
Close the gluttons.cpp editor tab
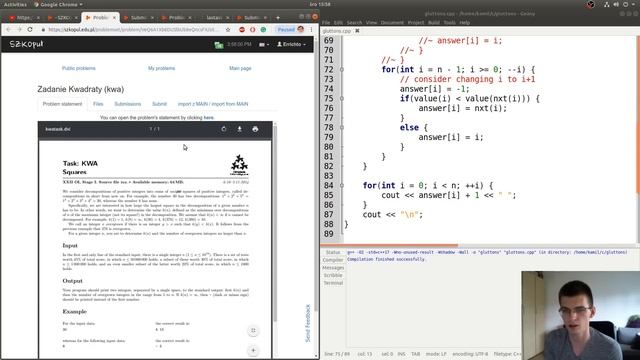(x=357, y=31)
